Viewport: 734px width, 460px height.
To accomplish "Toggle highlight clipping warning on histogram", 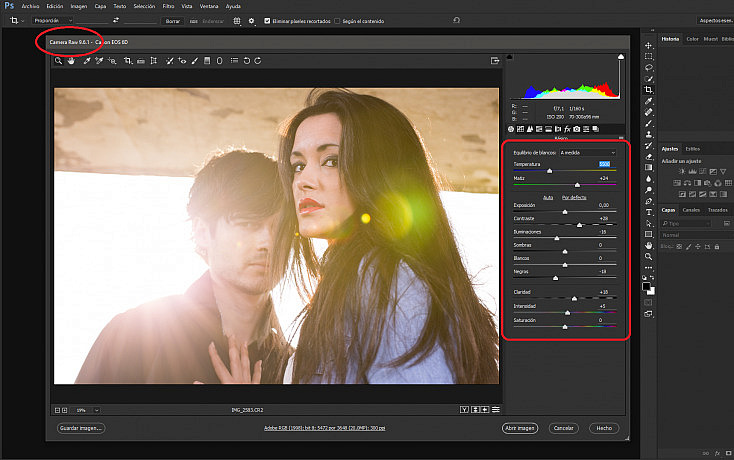I will click(x=621, y=57).
